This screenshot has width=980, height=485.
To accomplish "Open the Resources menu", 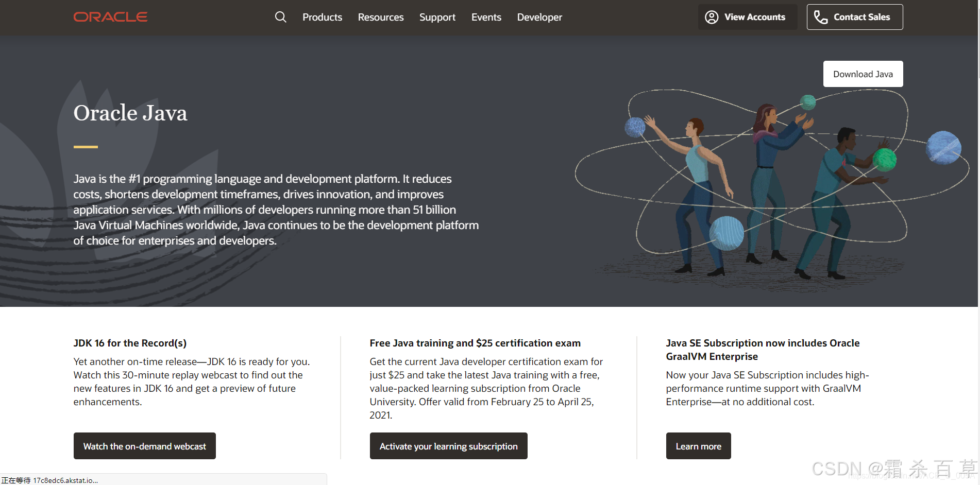I will point(381,17).
